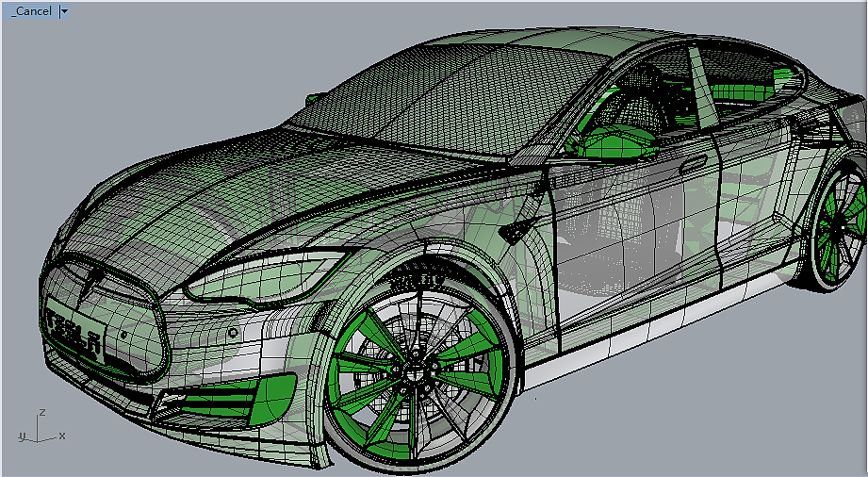
Task: Click the world XYZ axes icon
Action: click(41, 427)
